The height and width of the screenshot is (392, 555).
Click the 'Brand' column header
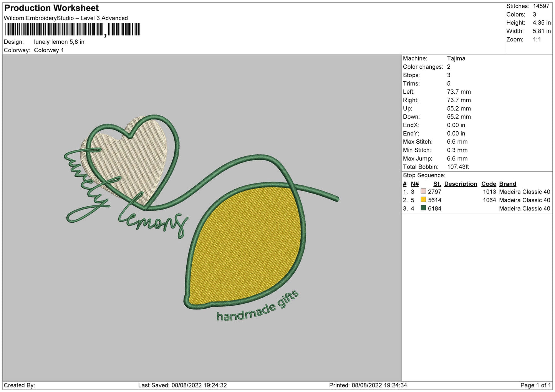coord(507,184)
